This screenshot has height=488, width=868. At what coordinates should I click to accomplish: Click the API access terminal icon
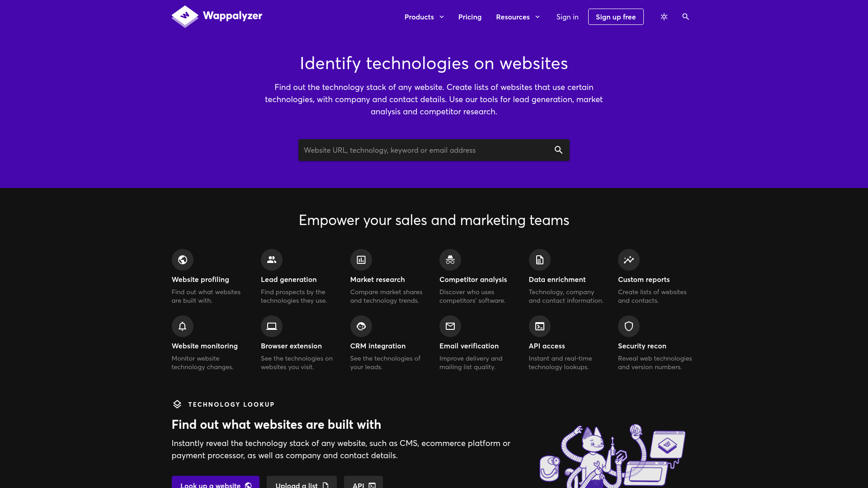click(540, 326)
